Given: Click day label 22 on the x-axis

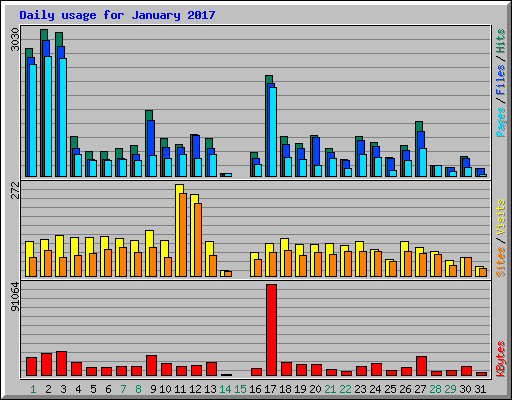Looking at the screenshot, I should click(x=345, y=389).
